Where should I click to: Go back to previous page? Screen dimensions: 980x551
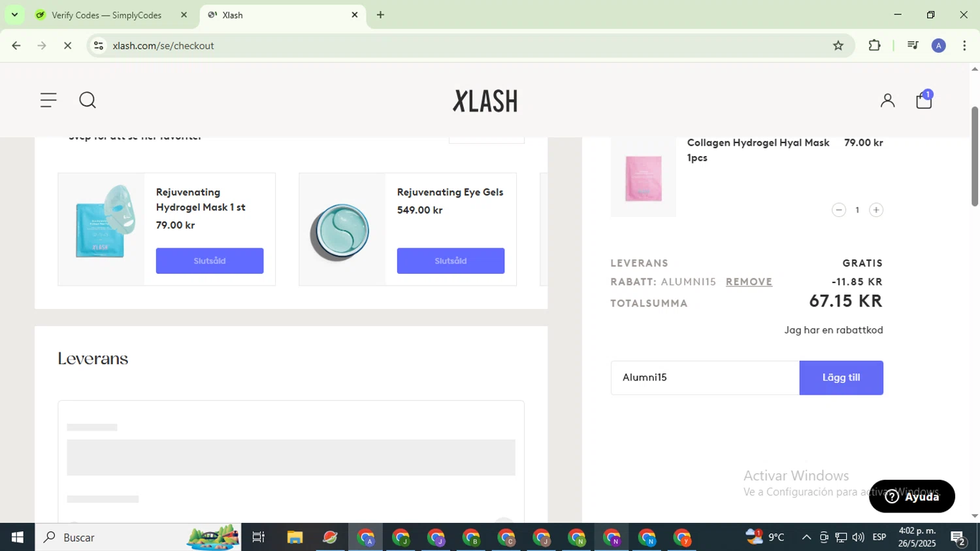click(16, 46)
